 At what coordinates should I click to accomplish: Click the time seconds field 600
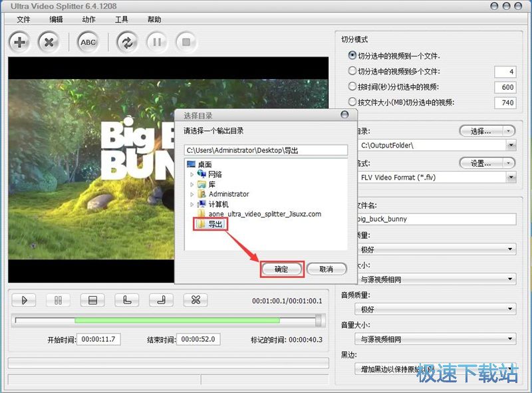505,87
